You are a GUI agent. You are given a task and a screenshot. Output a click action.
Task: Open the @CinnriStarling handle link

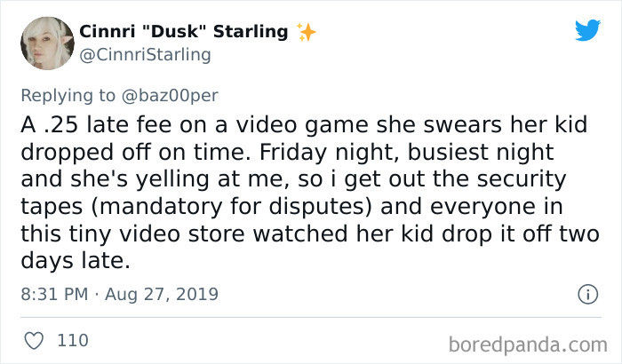[146, 55]
